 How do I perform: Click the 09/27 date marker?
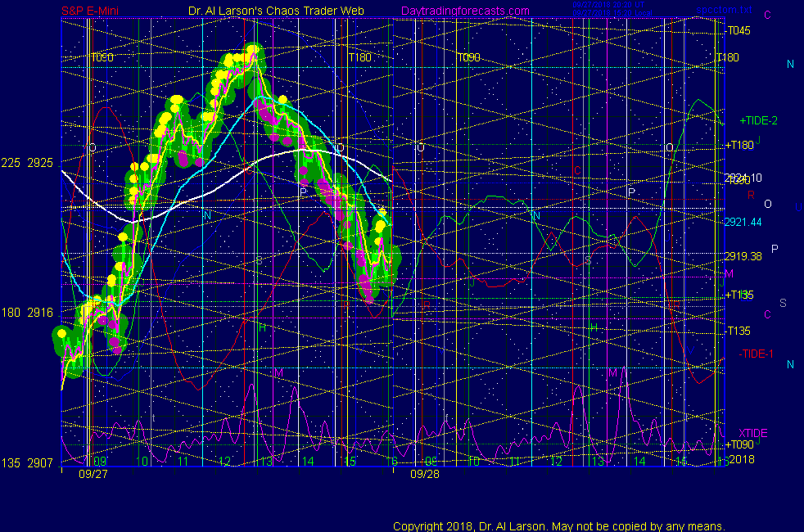point(89,474)
